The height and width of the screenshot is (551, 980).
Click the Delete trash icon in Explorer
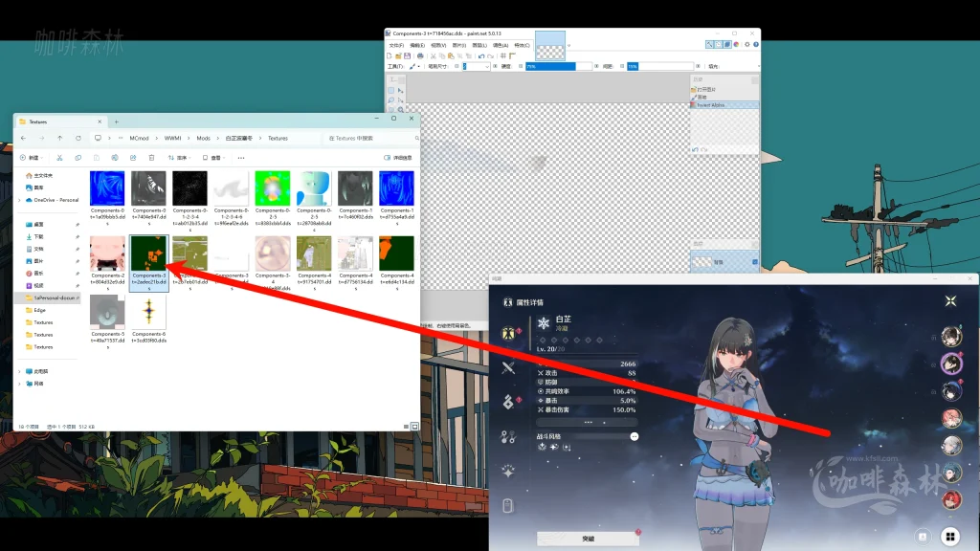(151, 158)
